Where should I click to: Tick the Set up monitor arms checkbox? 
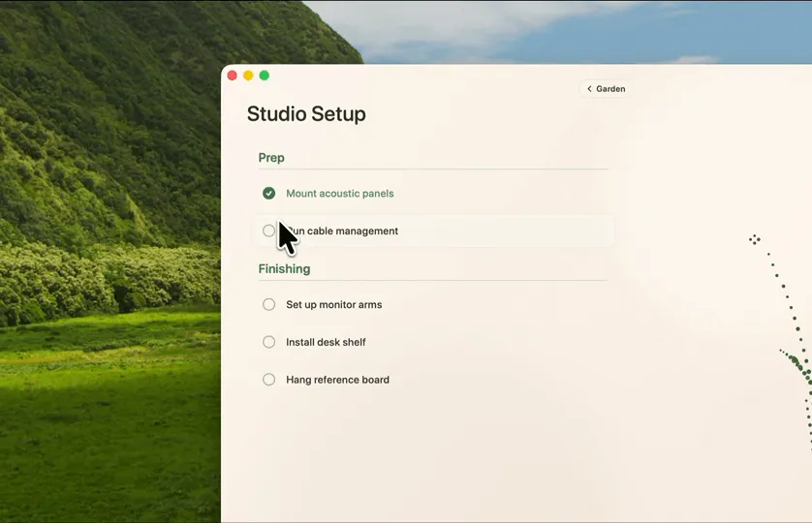(268, 304)
